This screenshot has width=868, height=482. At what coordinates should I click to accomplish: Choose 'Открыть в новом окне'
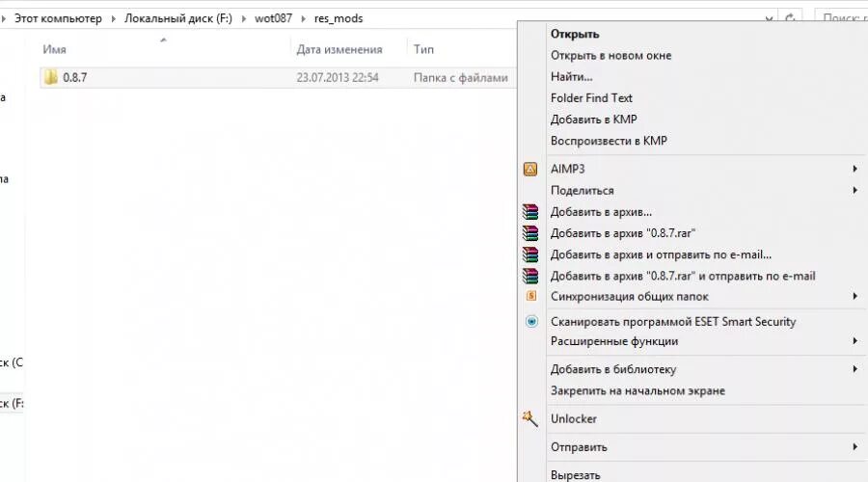pos(610,55)
